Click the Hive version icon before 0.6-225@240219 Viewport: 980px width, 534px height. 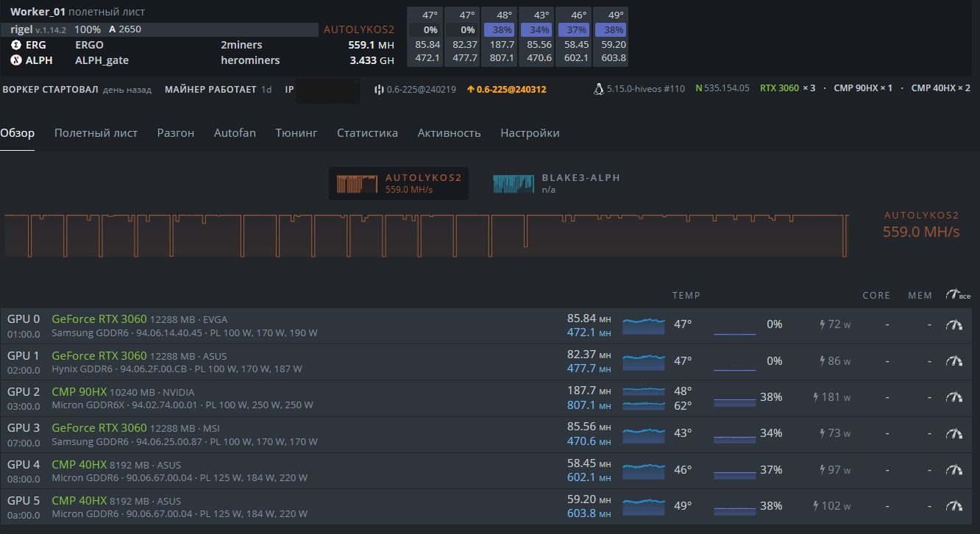[379, 89]
